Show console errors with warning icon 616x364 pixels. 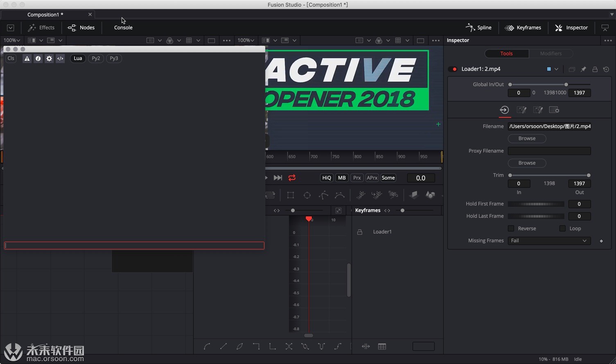27,58
